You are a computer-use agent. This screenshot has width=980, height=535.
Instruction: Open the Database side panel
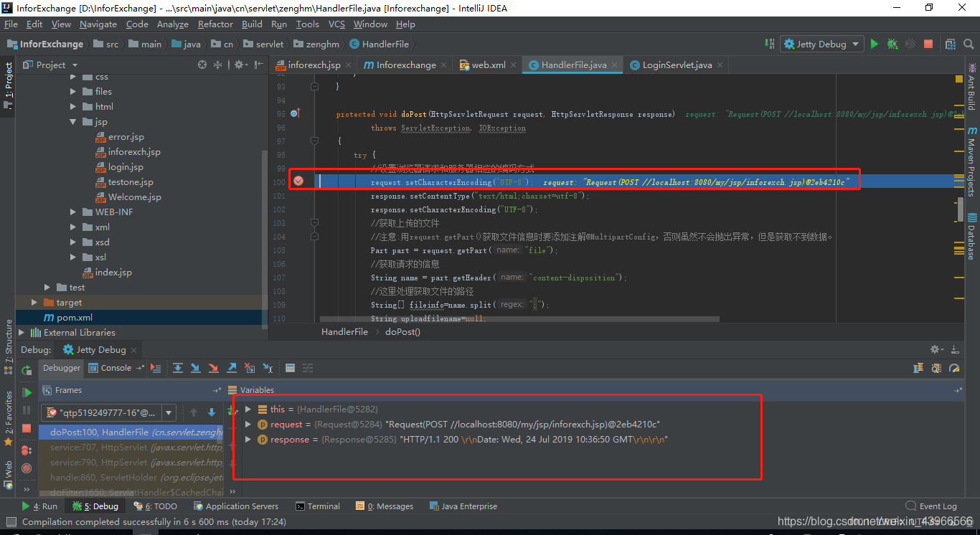click(x=972, y=237)
